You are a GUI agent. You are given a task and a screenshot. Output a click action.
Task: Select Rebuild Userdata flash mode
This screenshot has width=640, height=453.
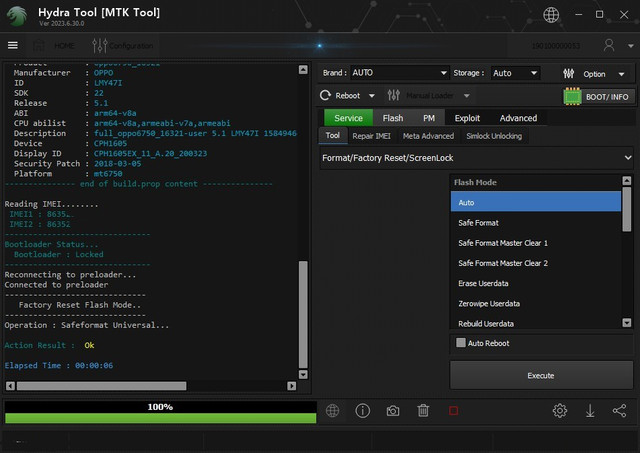pos(536,323)
